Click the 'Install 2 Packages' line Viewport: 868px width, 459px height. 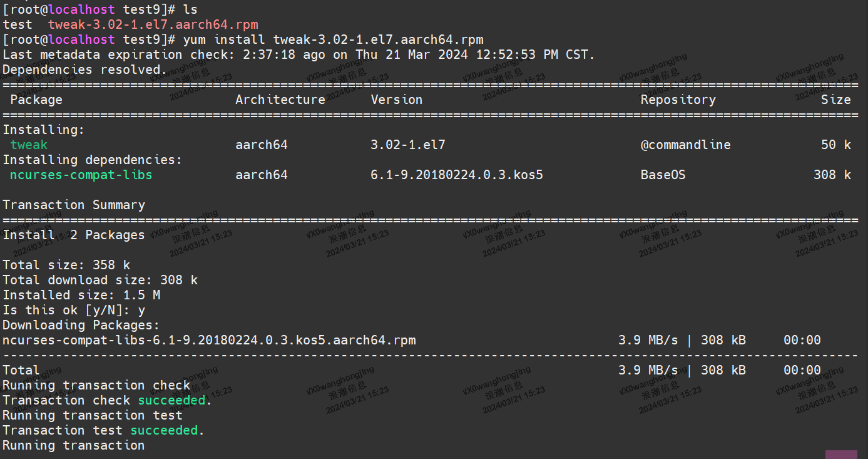coord(74,235)
